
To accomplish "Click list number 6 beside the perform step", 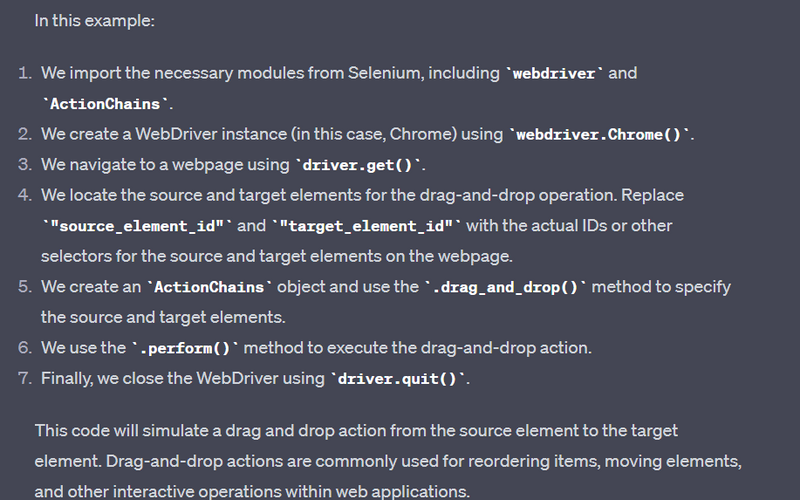I will coord(24,348).
